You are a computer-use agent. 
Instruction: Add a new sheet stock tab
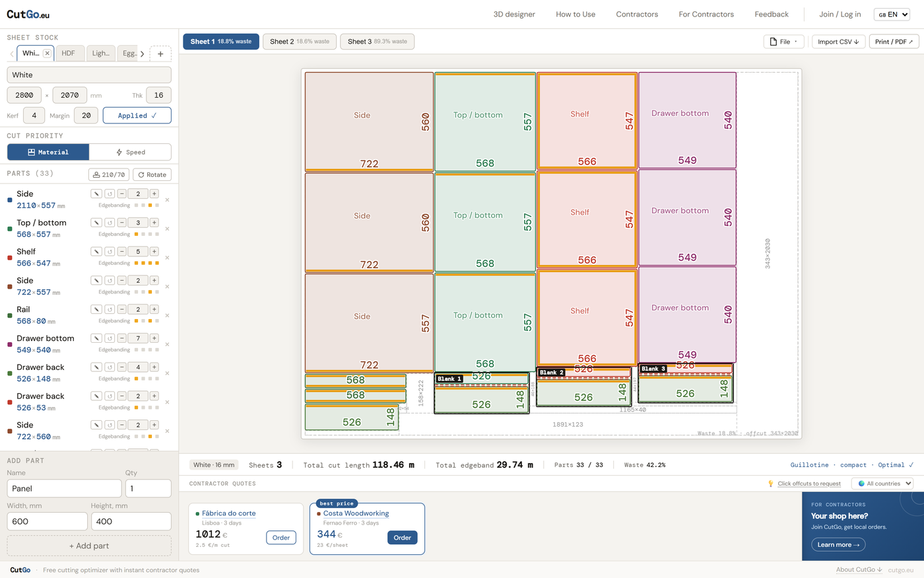160,54
